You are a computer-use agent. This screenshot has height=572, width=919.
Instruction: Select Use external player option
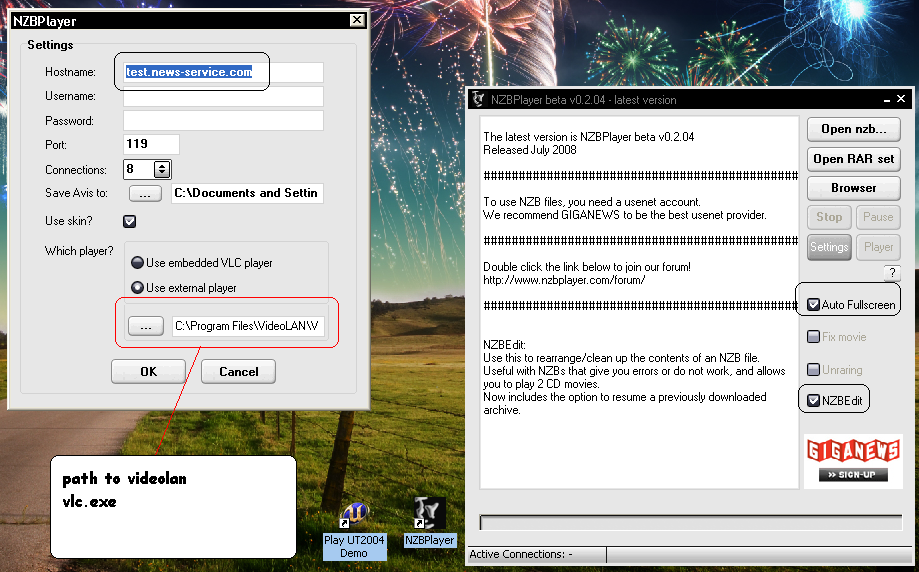pos(137,288)
